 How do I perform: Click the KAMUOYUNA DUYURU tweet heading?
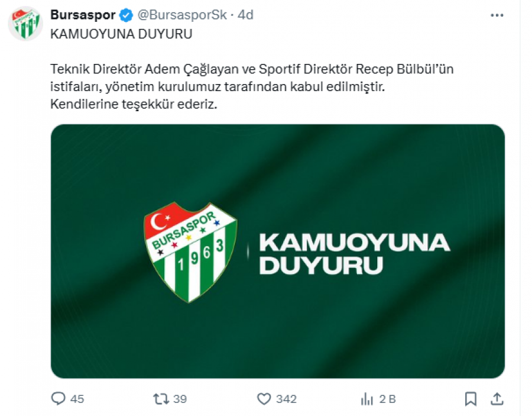[121, 34]
